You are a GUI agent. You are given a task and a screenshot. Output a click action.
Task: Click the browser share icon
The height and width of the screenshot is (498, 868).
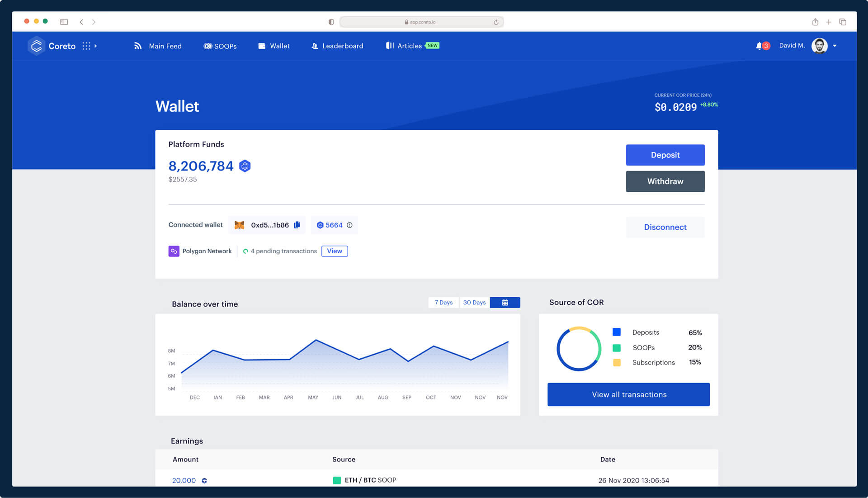(815, 22)
